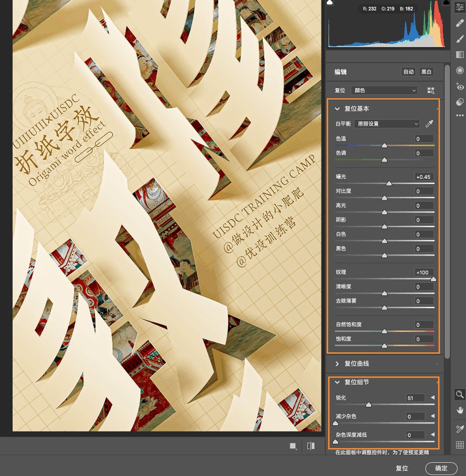Image resolution: width=466 pixels, height=476 pixels.
Task: Click the 纹理 slider handle
Action: [x=433, y=279]
